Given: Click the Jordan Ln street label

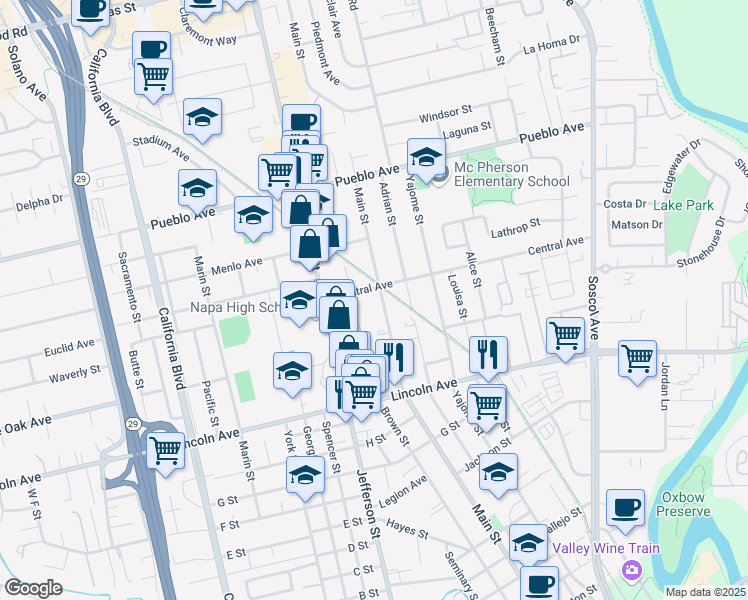Looking at the screenshot, I should [665, 386].
